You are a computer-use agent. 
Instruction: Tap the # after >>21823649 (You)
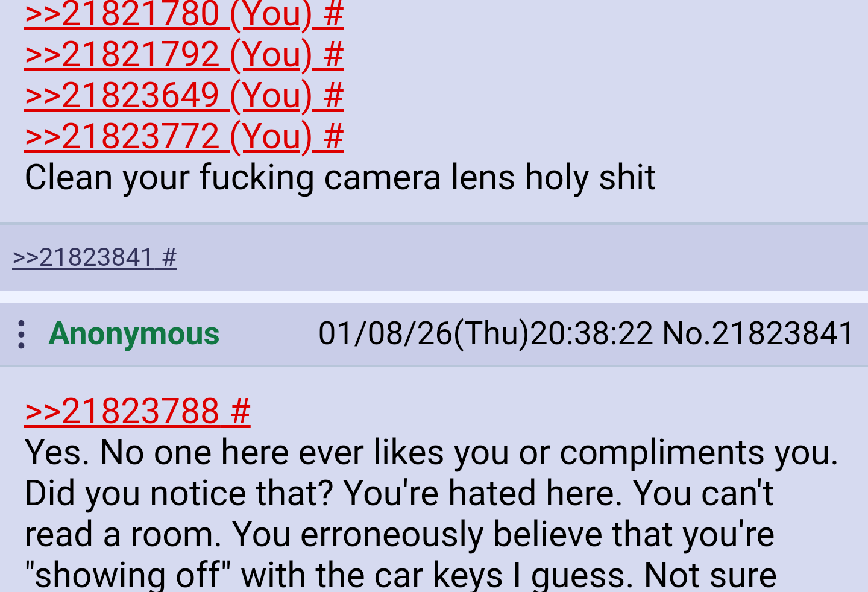[x=333, y=95]
